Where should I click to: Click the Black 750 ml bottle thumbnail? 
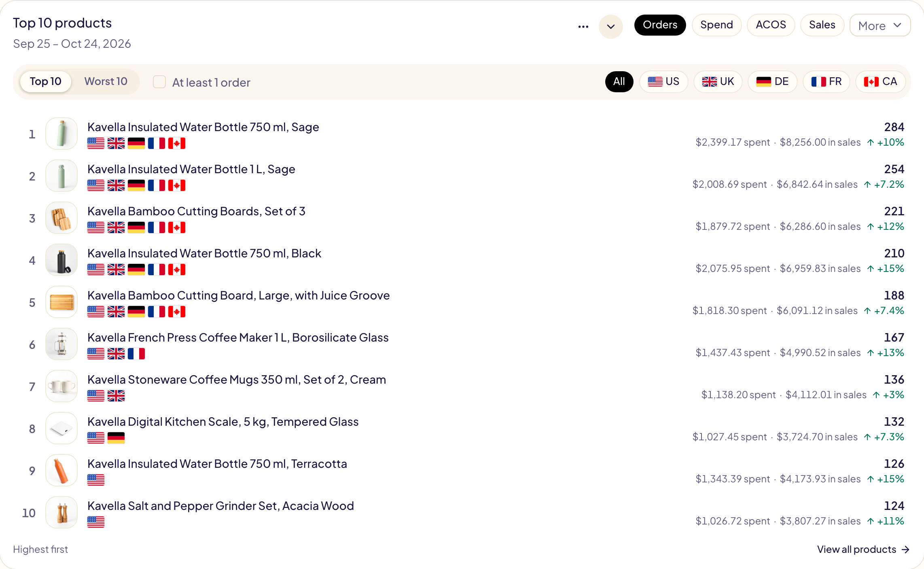pos(61,260)
